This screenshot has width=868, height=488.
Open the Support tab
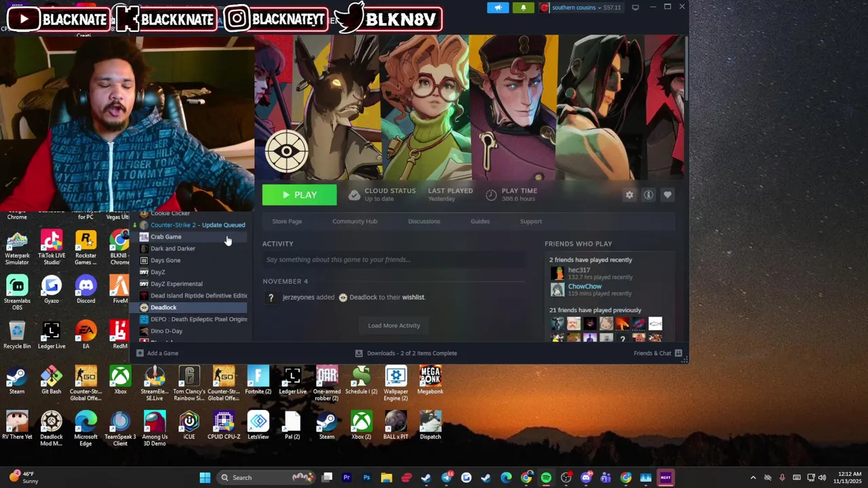[x=531, y=221]
